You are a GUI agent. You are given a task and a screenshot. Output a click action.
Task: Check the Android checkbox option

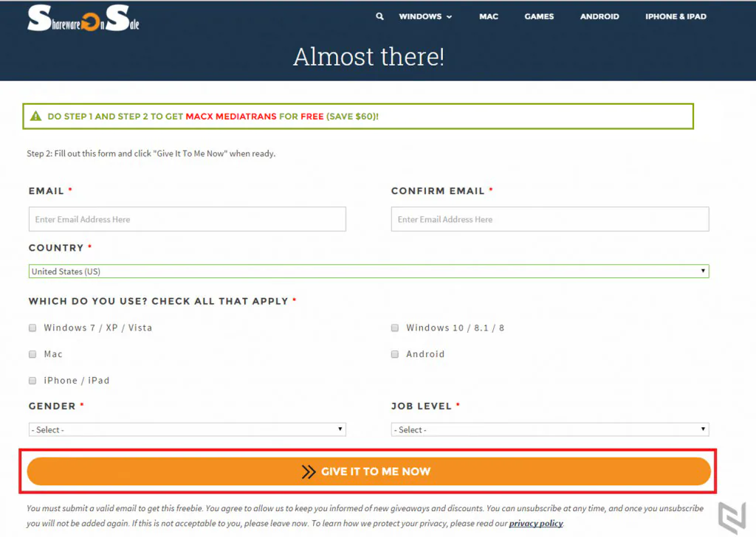395,355
